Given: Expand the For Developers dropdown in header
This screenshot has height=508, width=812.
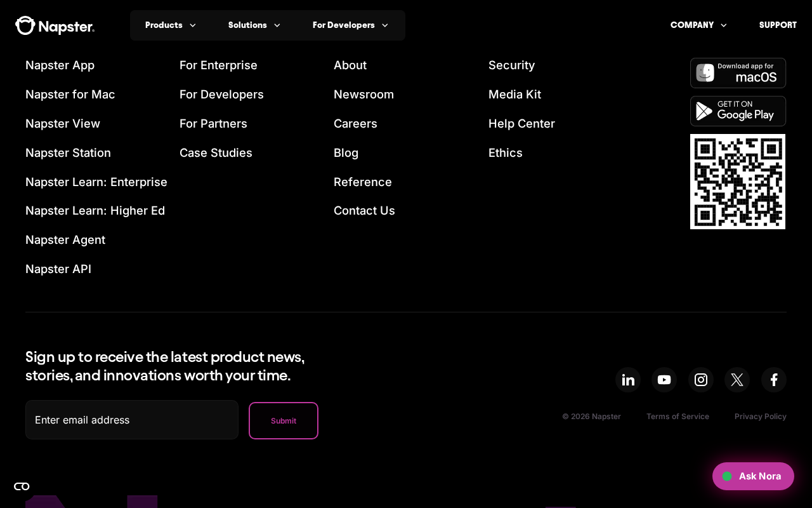Looking at the screenshot, I should coord(350,25).
